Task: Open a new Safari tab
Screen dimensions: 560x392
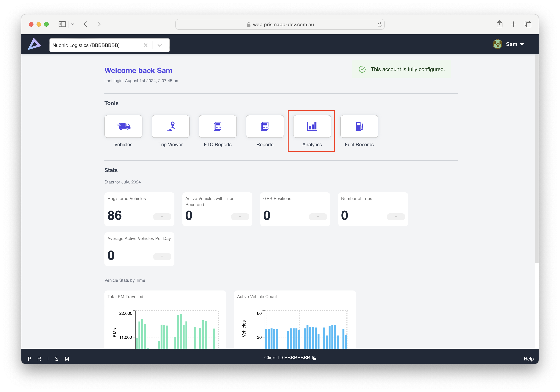Action: pyautogui.click(x=513, y=24)
